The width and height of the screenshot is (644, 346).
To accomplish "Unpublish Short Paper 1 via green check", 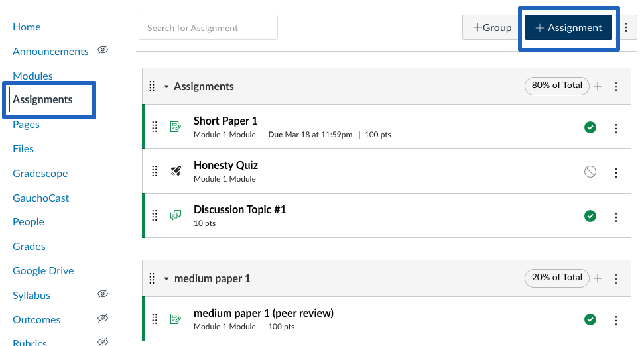I will (590, 127).
